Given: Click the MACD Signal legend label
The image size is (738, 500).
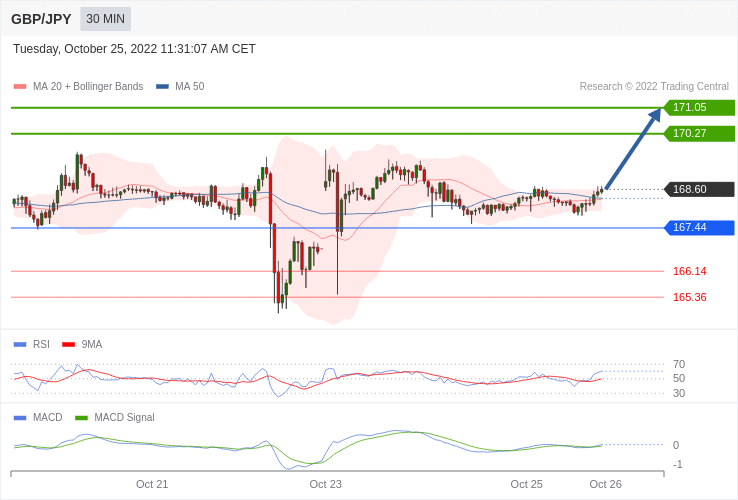Looking at the screenshot, I should click(x=124, y=418).
